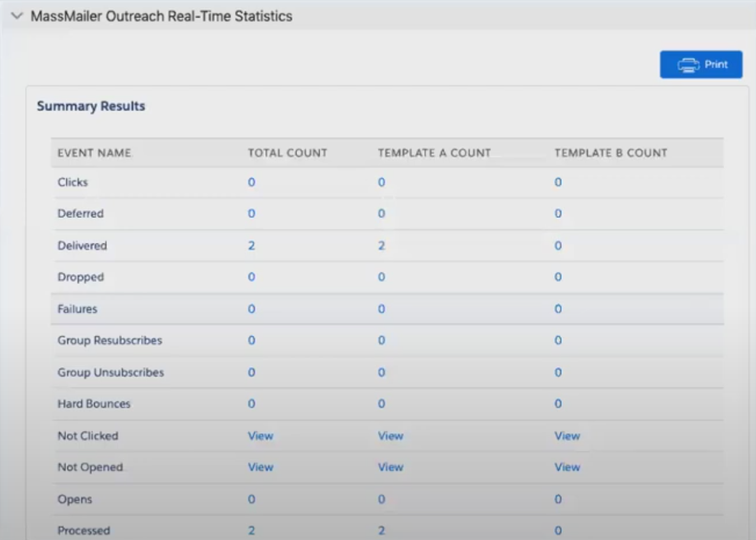The image size is (756, 540).
Task: Open Deferred Template B count
Action: (558, 214)
